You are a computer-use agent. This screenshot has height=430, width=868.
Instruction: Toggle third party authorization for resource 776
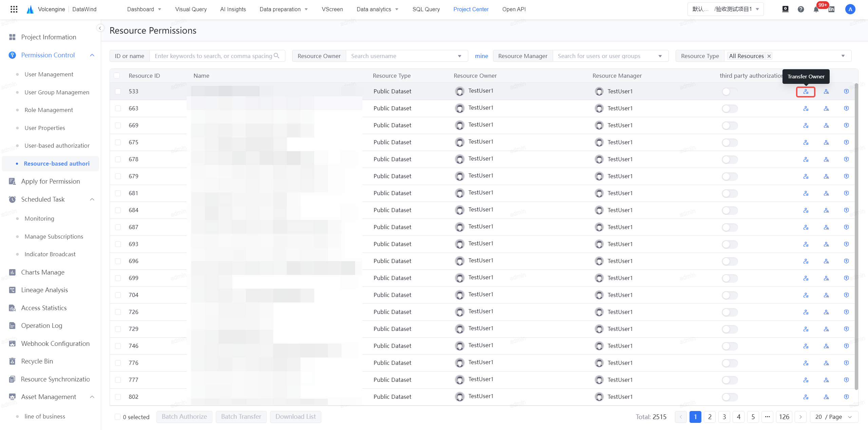(x=730, y=363)
